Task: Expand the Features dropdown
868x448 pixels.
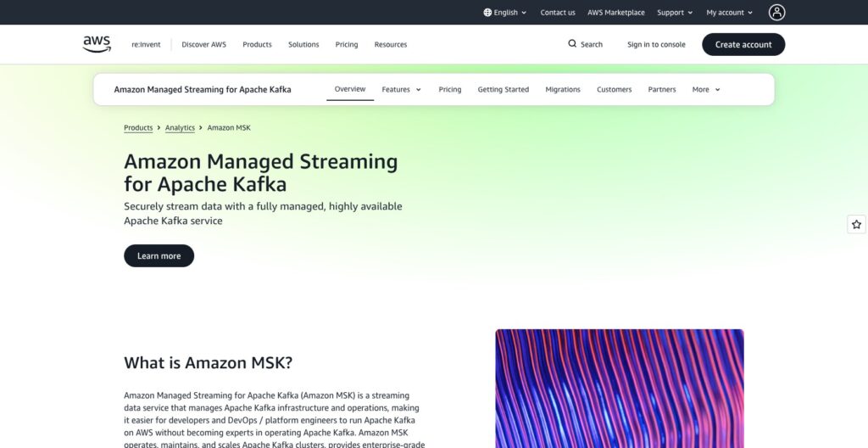Action: click(x=401, y=89)
